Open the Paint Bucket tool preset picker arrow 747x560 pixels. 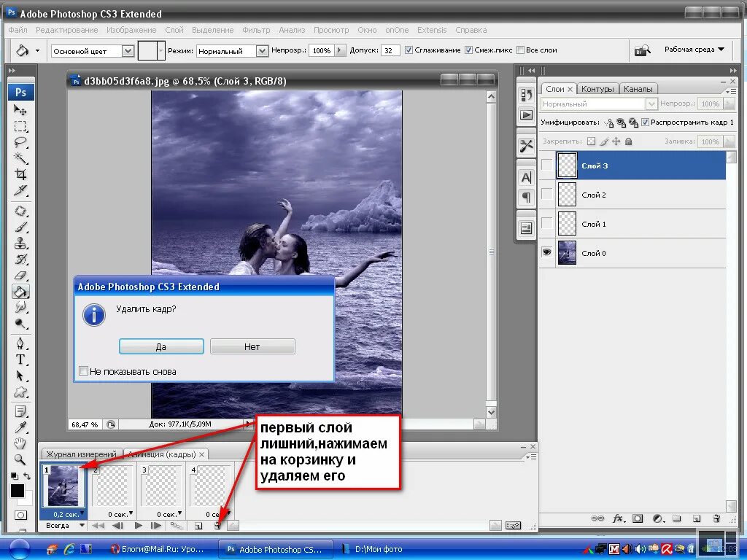[x=38, y=50]
